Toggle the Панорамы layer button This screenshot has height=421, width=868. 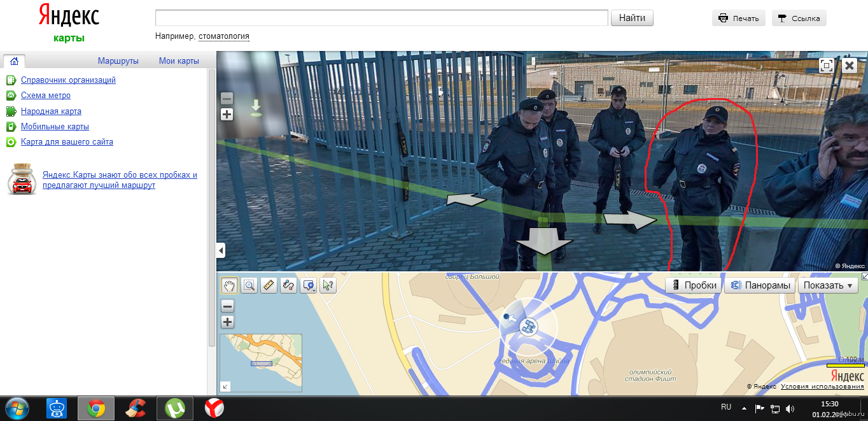click(760, 285)
